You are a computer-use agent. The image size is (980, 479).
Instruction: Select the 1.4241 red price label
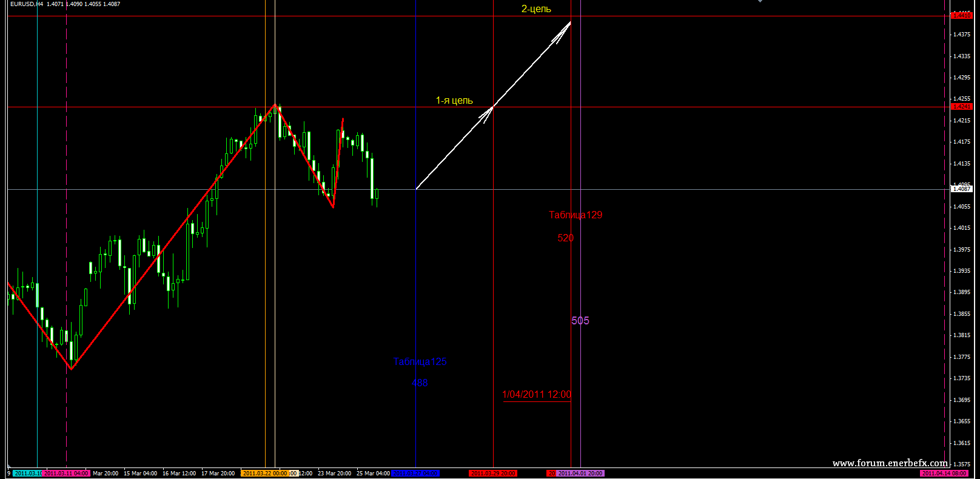pos(961,107)
